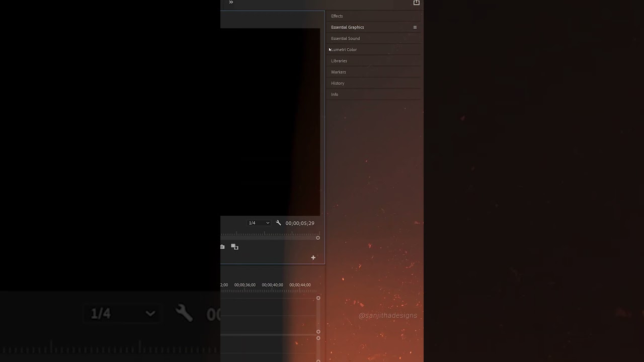Click the 00;00;44;00 mark on timeline ruler
The height and width of the screenshot is (362, 644).
click(300, 285)
